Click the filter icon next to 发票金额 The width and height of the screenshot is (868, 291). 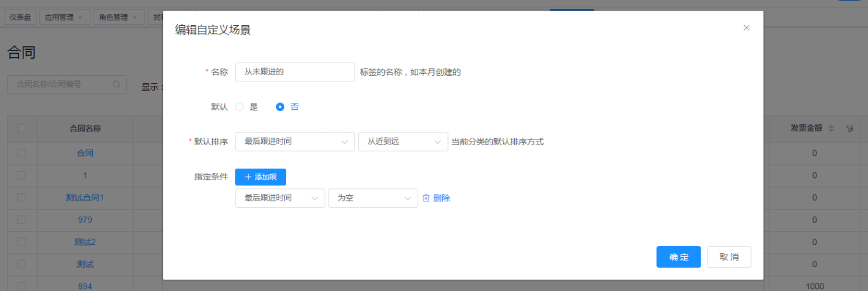[x=850, y=128]
